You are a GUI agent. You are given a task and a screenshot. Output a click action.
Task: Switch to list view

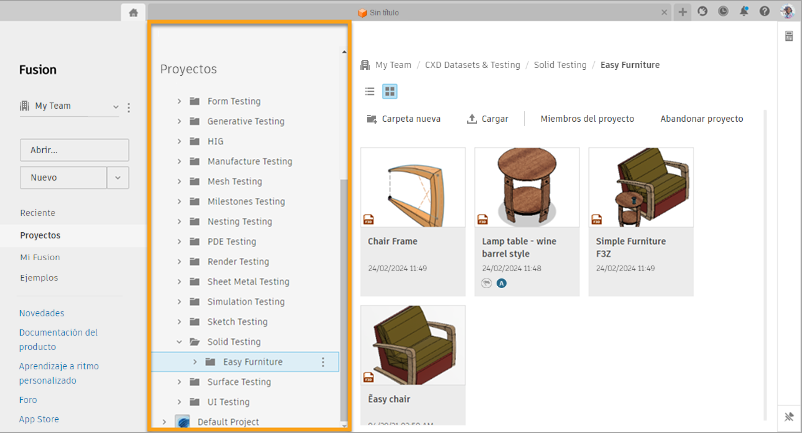(370, 92)
